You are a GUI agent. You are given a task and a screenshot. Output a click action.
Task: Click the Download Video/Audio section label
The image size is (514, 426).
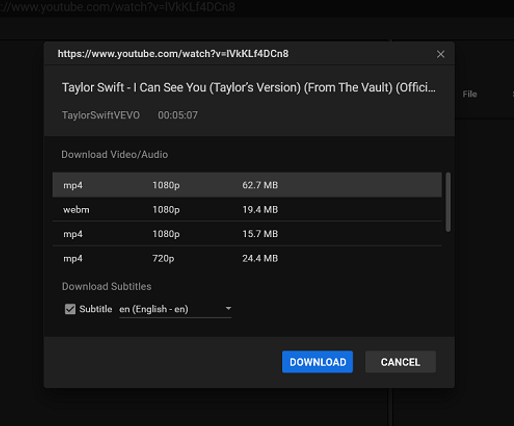pyautogui.click(x=115, y=155)
